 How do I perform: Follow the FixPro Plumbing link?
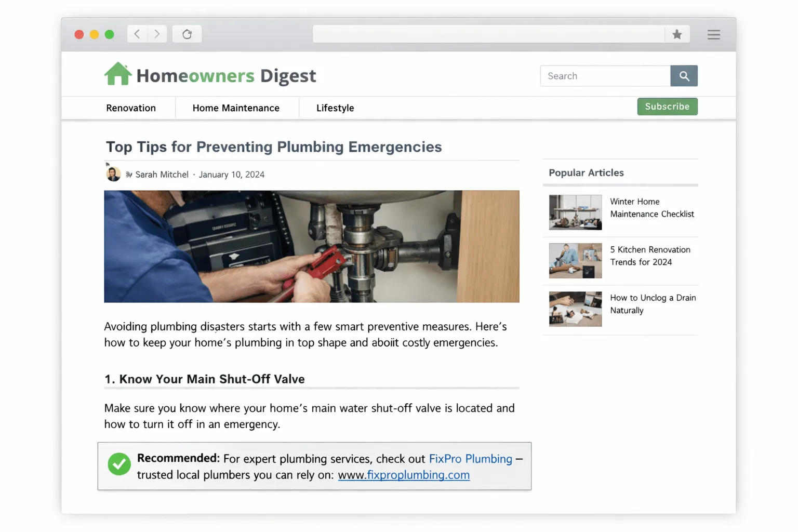[x=470, y=459]
